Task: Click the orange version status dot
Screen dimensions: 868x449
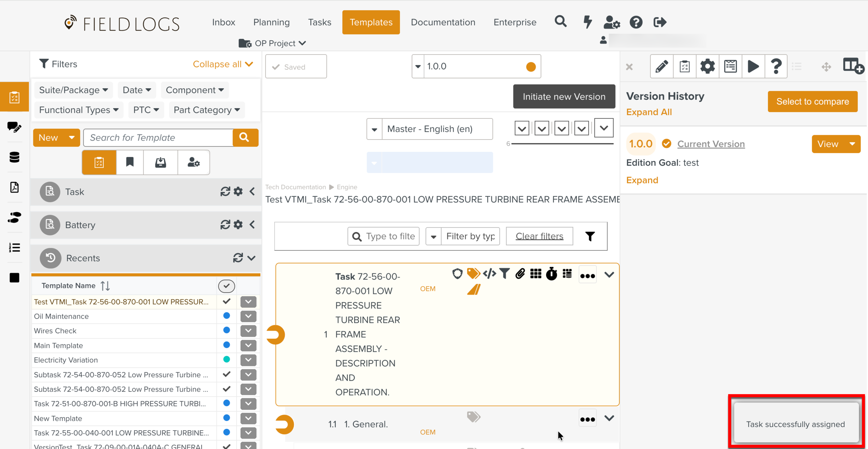Action: [531, 67]
